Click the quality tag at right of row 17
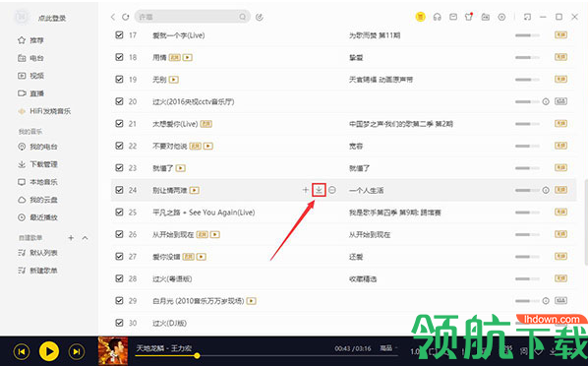This screenshot has height=366, width=588. click(561, 34)
